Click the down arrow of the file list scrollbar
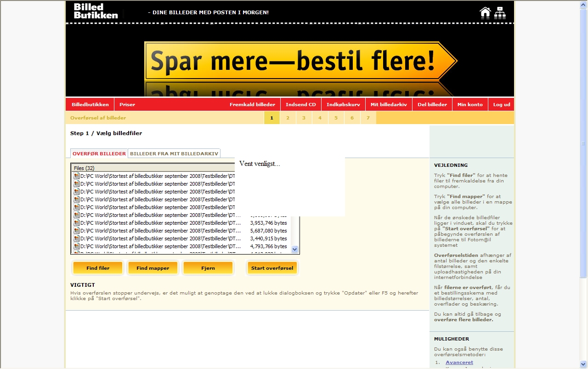The width and height of the screenshot is (588, 369). point(294,249)
